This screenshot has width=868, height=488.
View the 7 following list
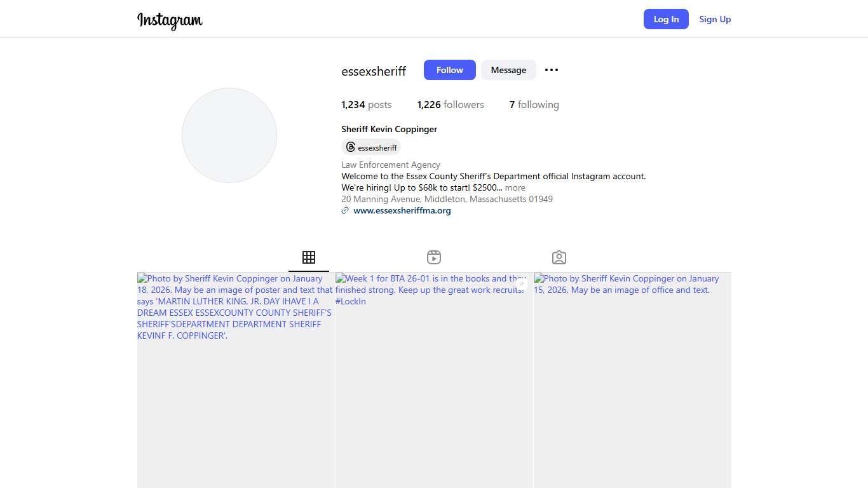(534, 105)
